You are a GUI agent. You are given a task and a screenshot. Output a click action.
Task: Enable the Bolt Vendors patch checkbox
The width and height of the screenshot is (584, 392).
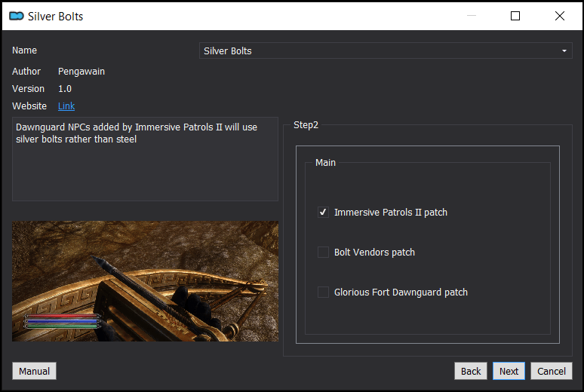click(323, 252)
